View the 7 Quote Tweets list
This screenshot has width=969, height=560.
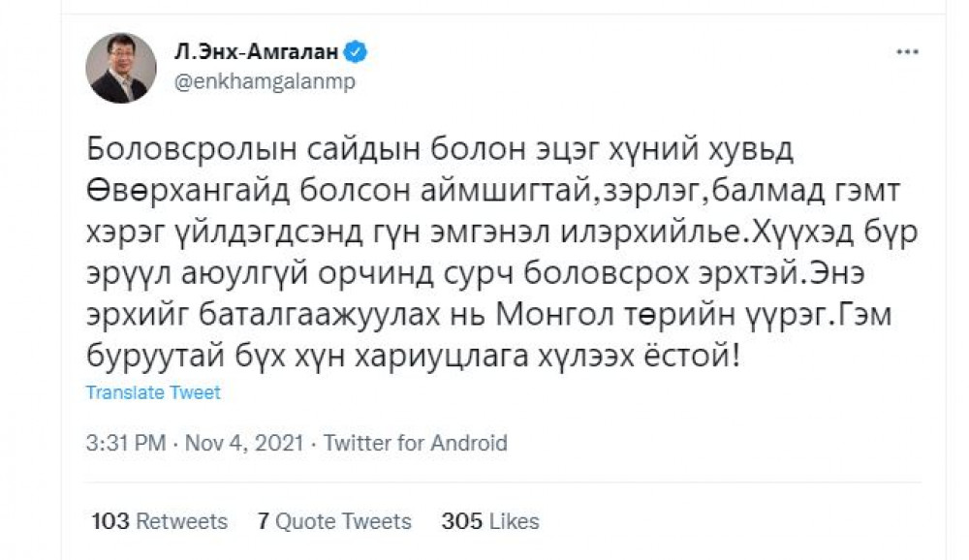pos(334,521)
